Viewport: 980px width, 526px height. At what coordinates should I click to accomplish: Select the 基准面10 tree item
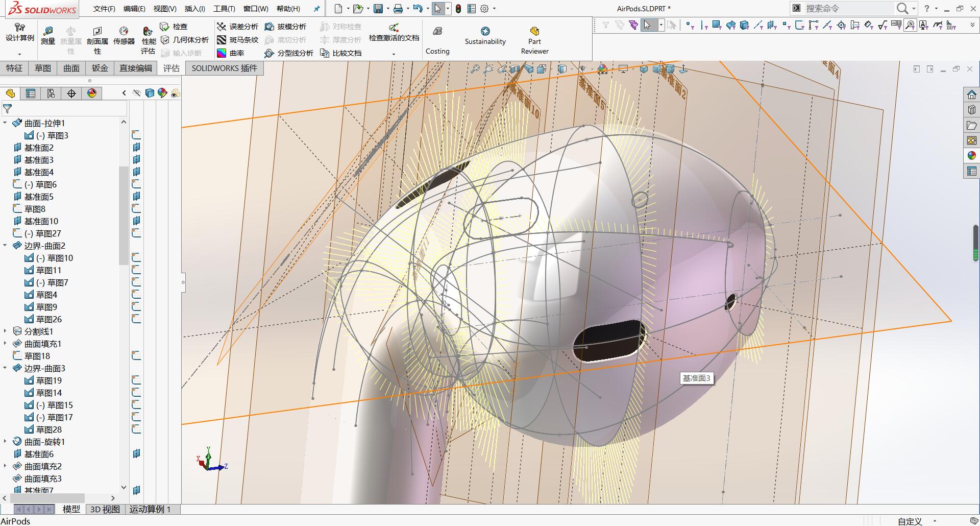click(x=36, y=221)
